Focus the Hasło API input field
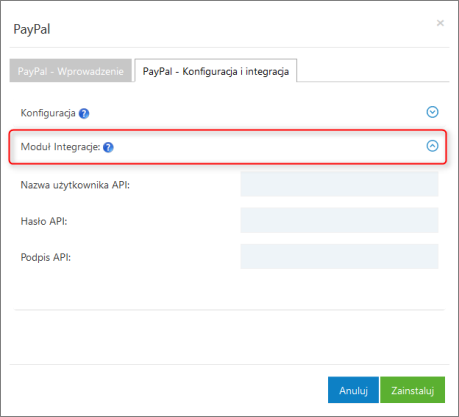Viewport: 459px width, 417px height. 339,220
